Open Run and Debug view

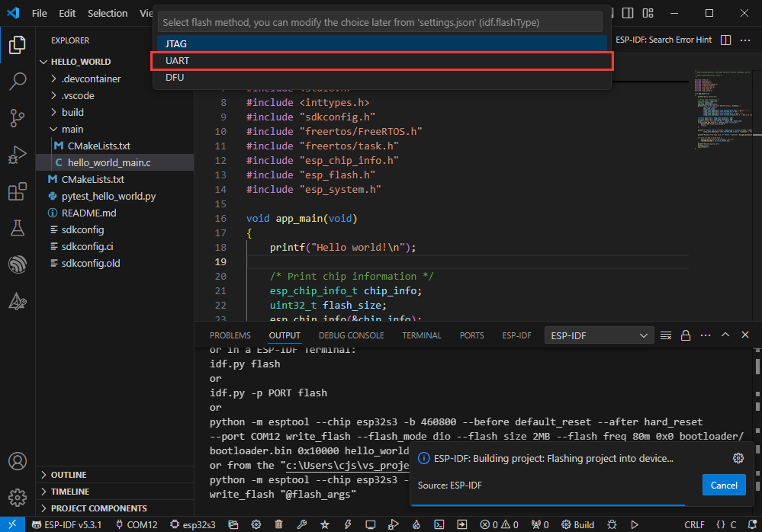[17, 155]
